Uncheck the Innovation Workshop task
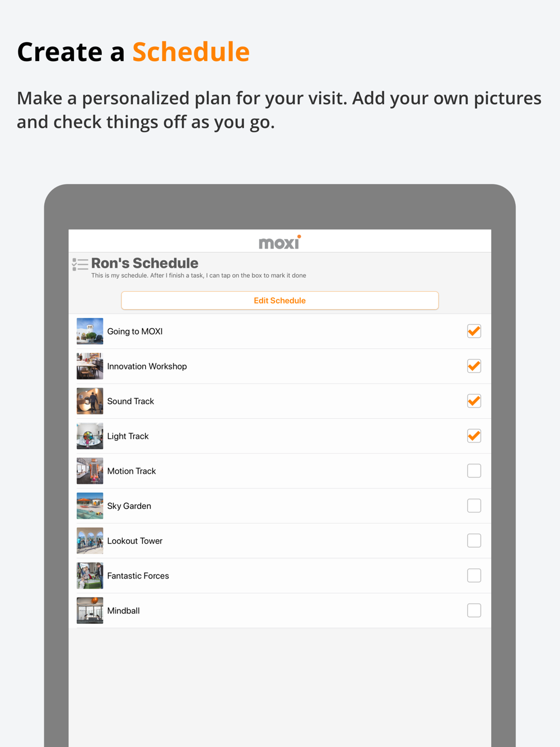560x747 pixels. (474, 366)
